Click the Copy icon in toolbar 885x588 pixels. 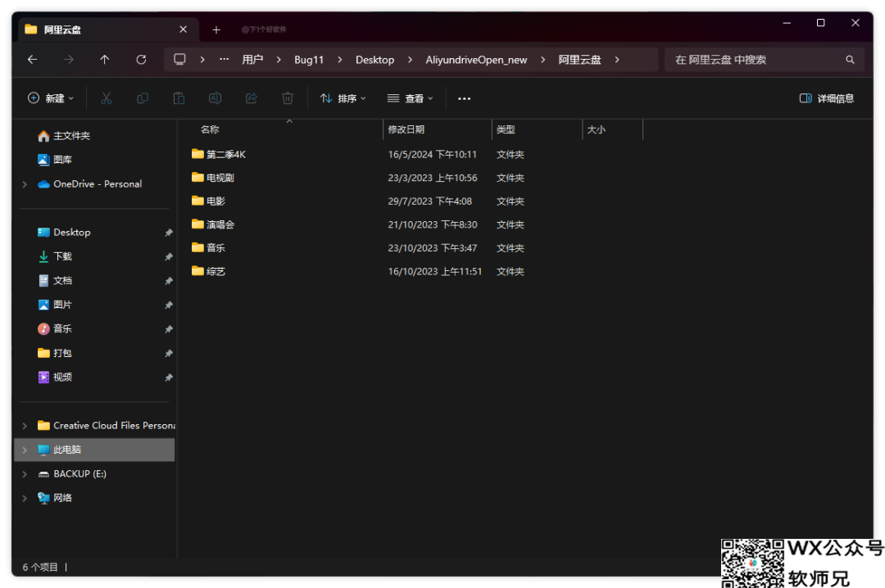click(x=143, y=98)
